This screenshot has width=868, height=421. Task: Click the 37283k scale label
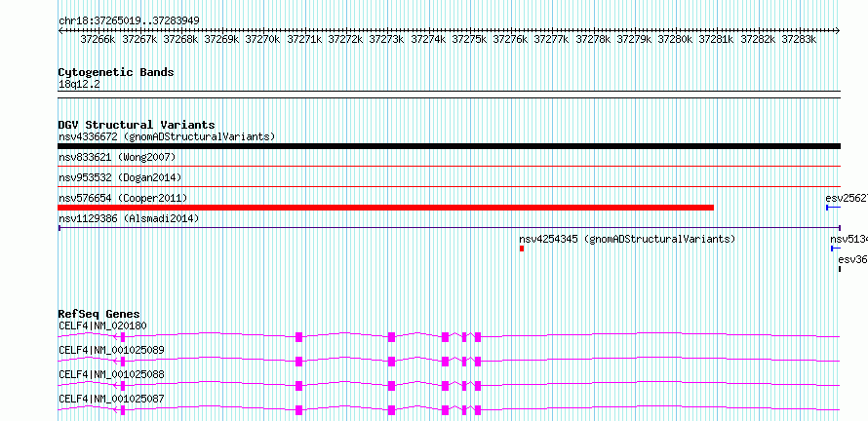pyautogui.click(x=800, y=39)
